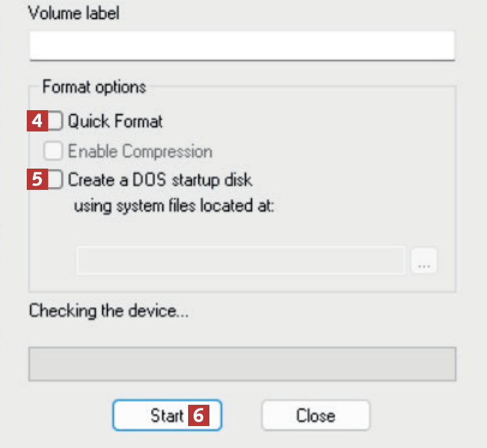Click "using system files located at:" text
This screenshot has height=448, width=487.
click(175, 206)
